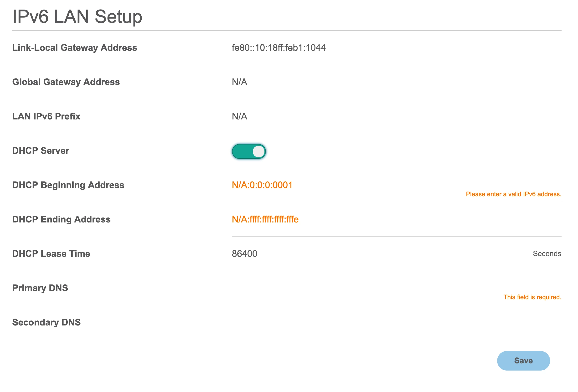
Task: Click the Secondary DNS label
Action: coord(46,322)
